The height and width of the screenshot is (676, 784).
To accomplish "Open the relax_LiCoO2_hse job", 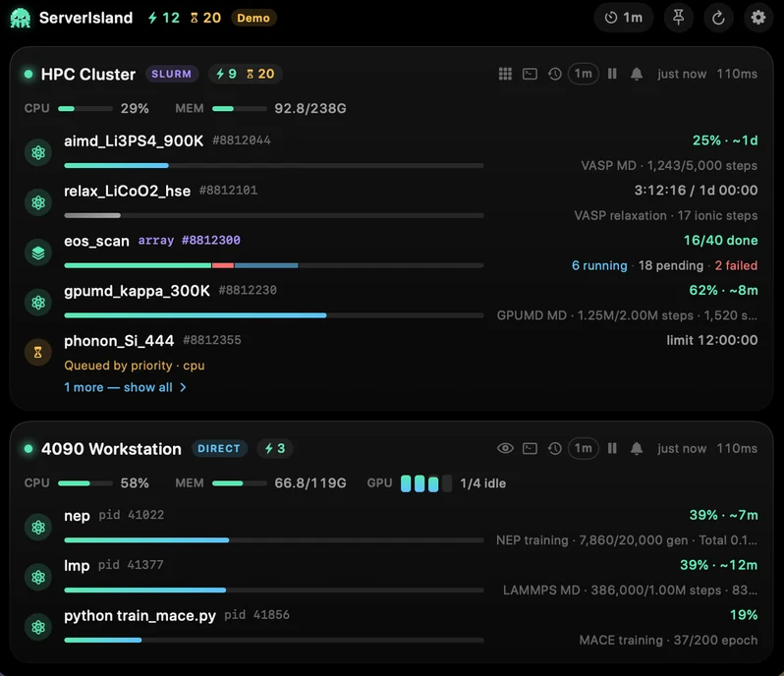I will point(391,202).
